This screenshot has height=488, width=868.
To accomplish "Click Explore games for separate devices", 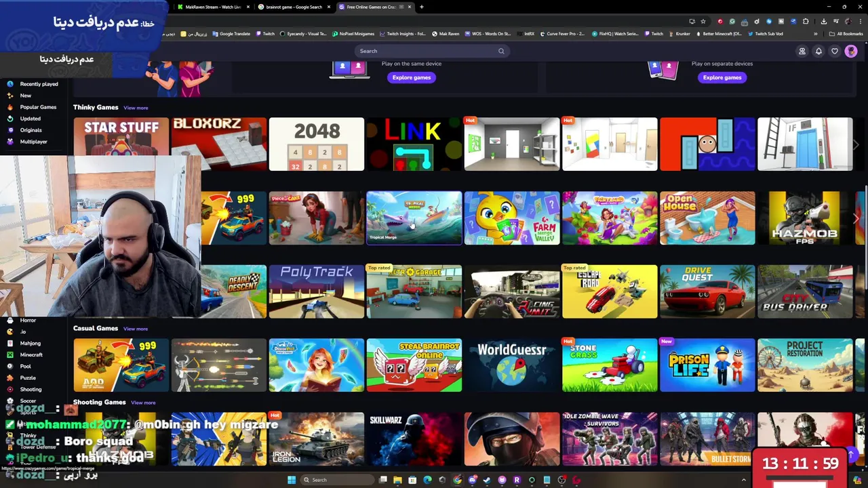I will tap(722, 77).
